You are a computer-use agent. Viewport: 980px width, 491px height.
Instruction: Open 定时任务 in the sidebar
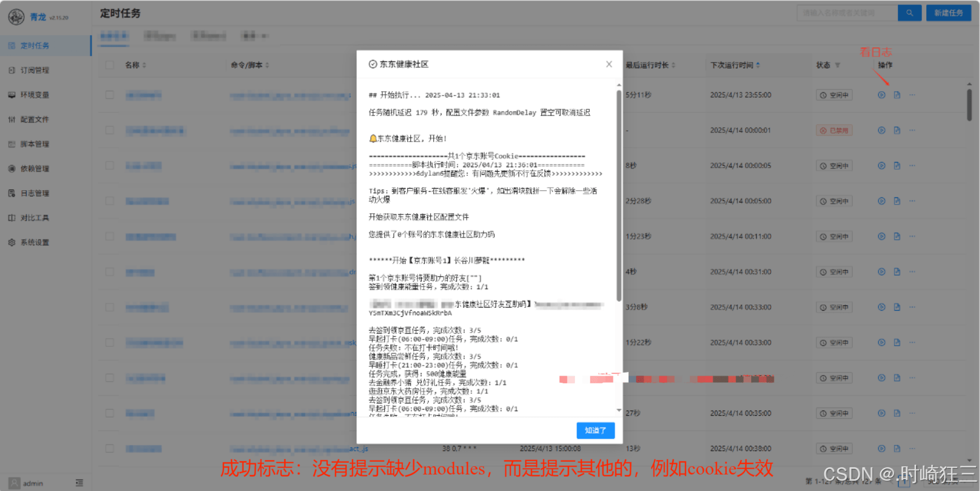pyautogui.click(x=46, y=46)
